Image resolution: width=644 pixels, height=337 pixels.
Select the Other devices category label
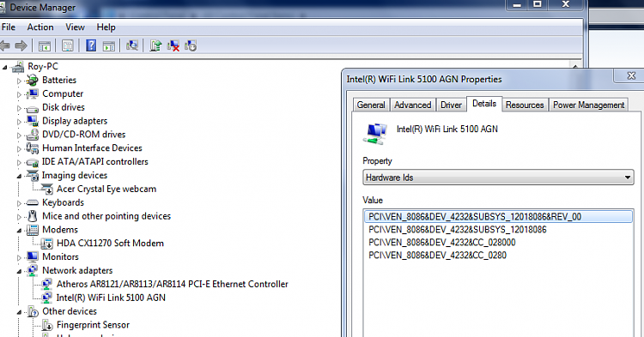pos(70,311)
